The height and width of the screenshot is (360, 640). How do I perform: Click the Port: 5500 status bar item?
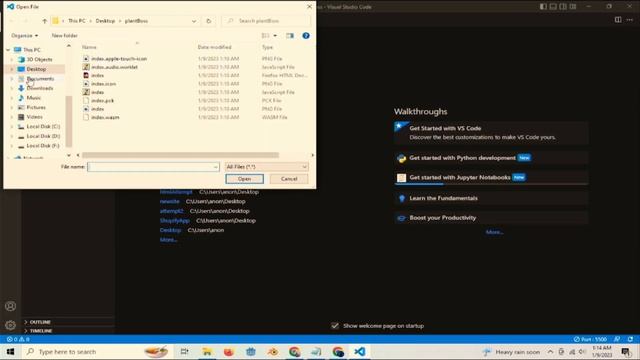pos(590,339)
